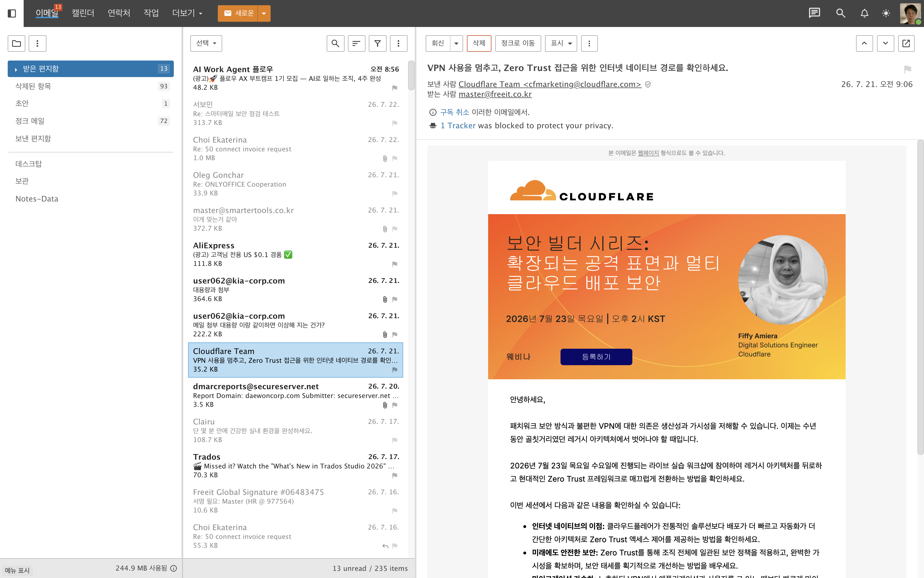Open global search magnifier in top bar
This screenshot has width=924, height=578.
840,13
